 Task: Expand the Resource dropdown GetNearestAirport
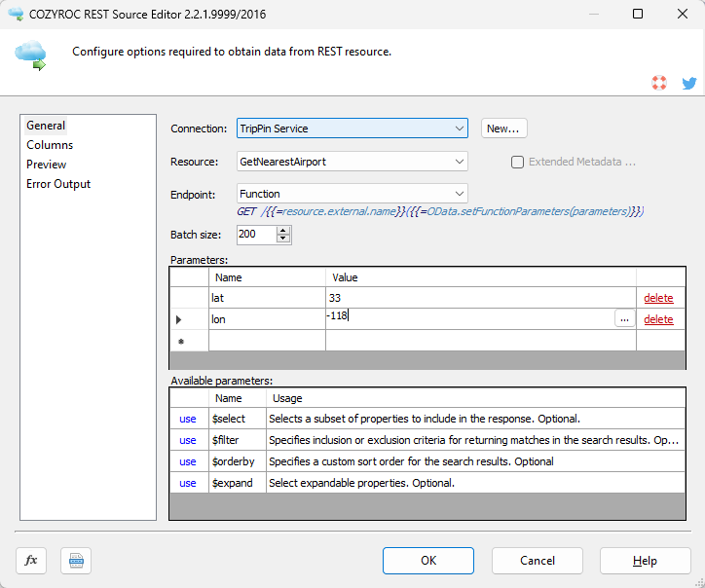coord(352,162)
